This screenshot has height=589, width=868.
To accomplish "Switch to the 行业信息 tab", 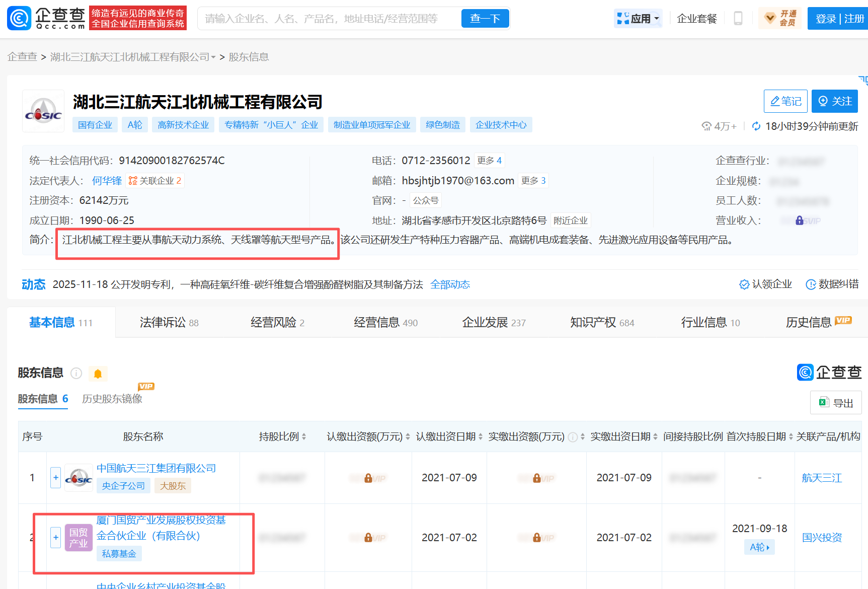I will [710, 322].
